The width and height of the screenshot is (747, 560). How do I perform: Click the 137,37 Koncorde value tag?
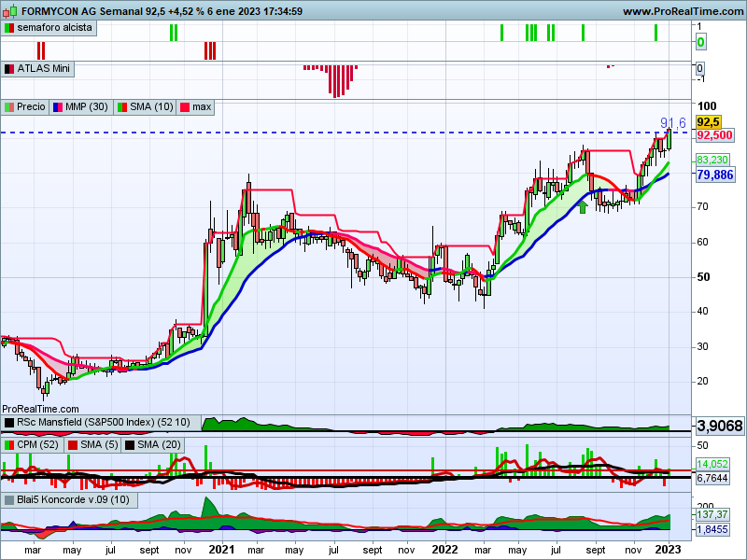point(712,514)
